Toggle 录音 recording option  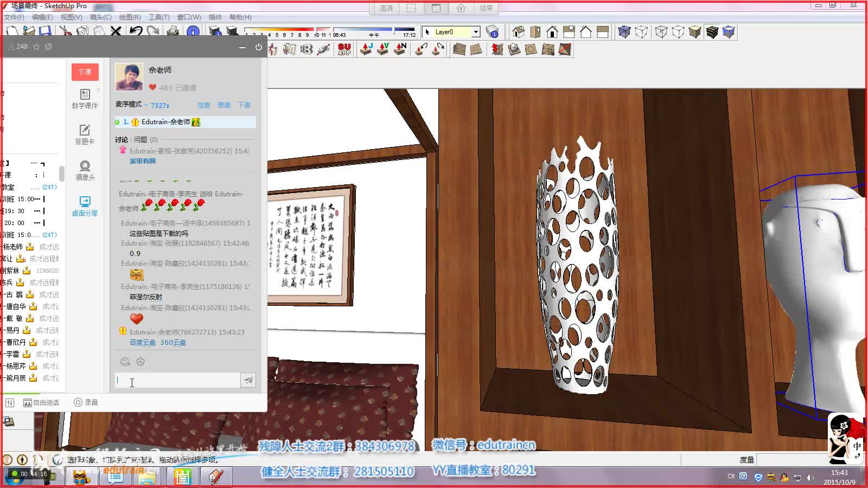(86, 402)
